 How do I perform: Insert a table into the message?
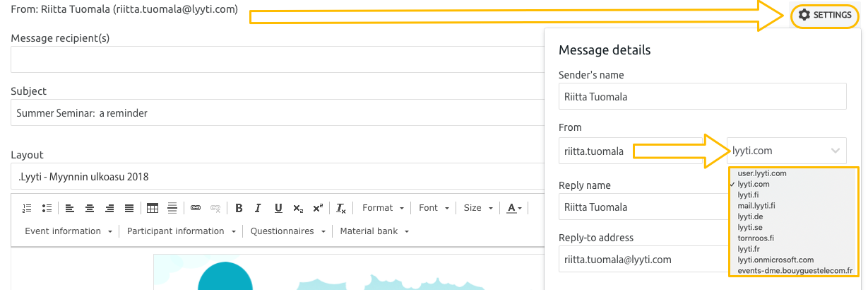pos(152,208)
